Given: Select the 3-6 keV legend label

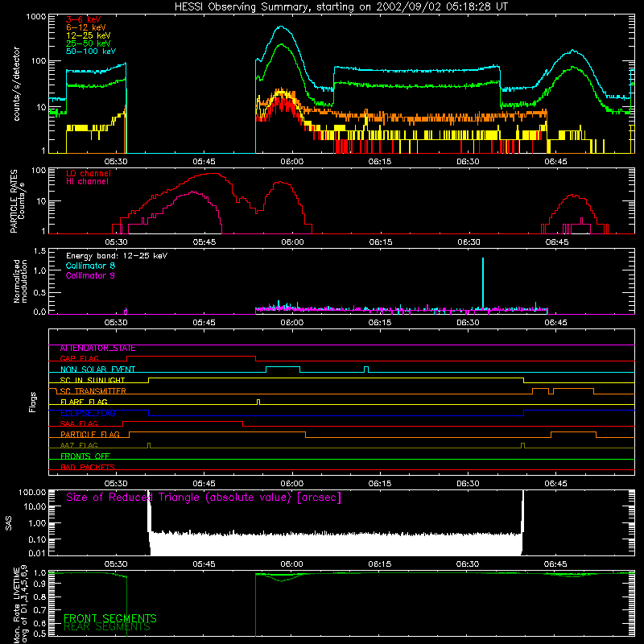Looking at the screenshot, I should (x=84, y=19).
